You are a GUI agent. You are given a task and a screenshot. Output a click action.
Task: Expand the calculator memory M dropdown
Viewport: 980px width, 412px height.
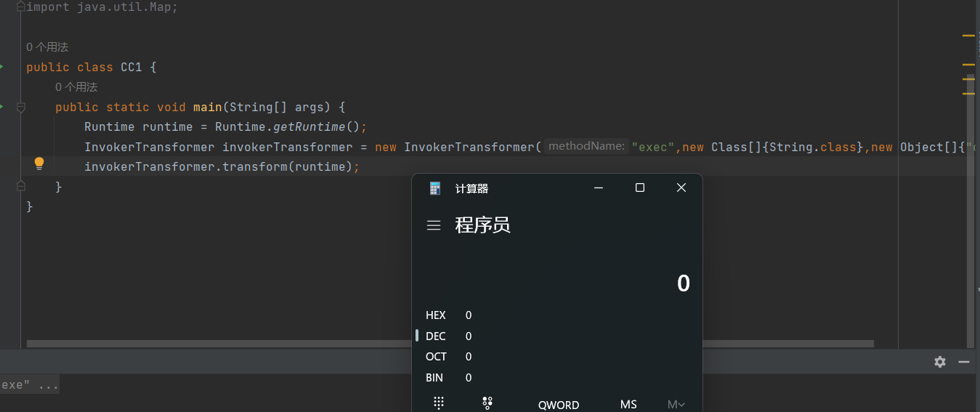click(676, 404)
